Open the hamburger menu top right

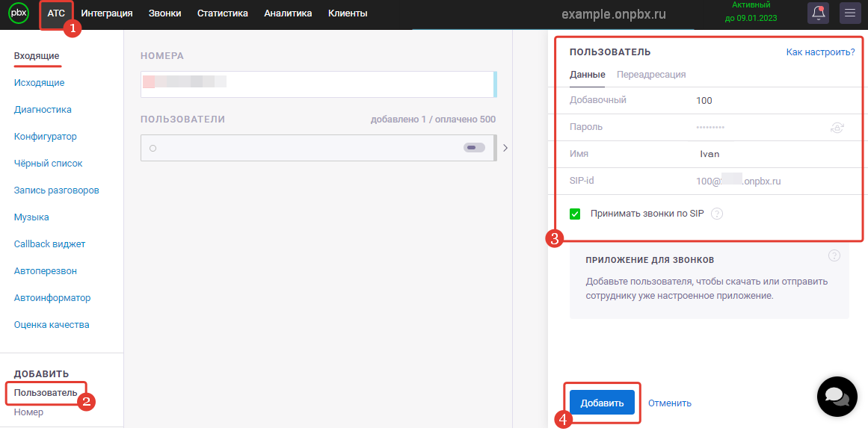(849, 13)
